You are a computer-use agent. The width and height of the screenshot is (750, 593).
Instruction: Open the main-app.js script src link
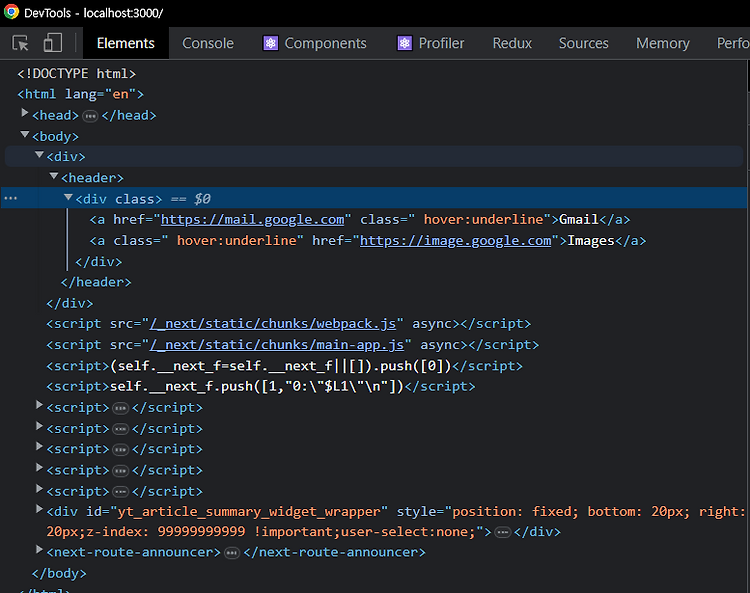(277, 345)
